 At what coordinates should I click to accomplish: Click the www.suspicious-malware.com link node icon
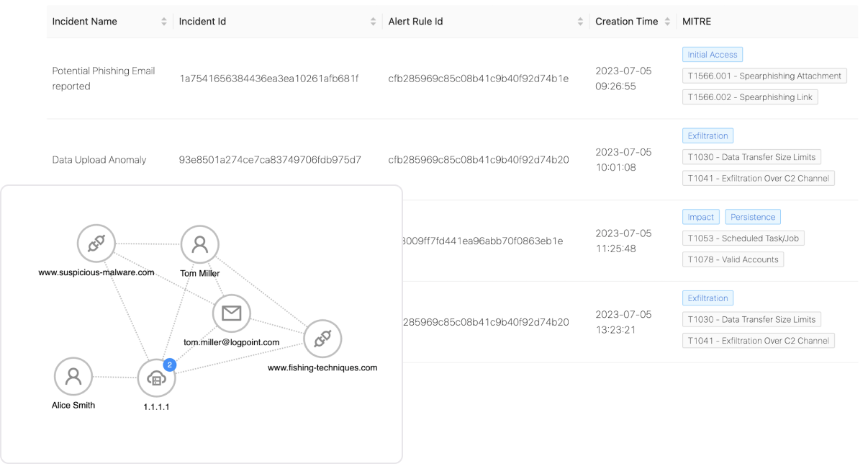coord(96,244)
